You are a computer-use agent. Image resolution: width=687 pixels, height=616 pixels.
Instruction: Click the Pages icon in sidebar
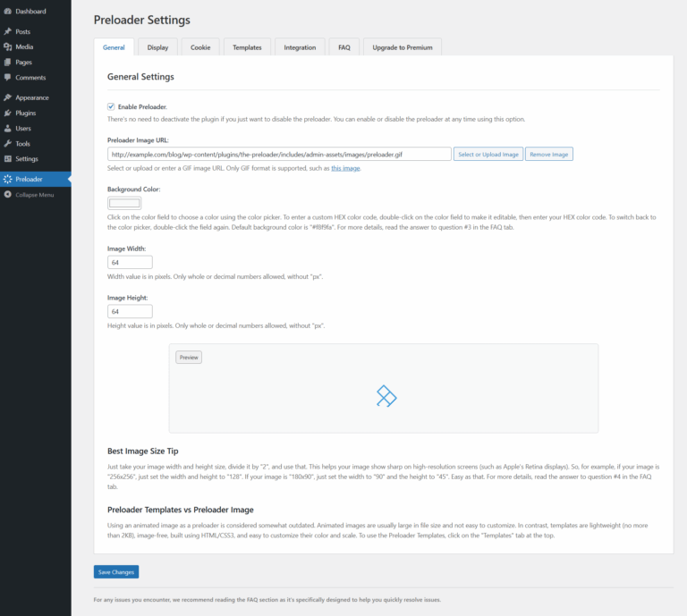tap(7, 63)
